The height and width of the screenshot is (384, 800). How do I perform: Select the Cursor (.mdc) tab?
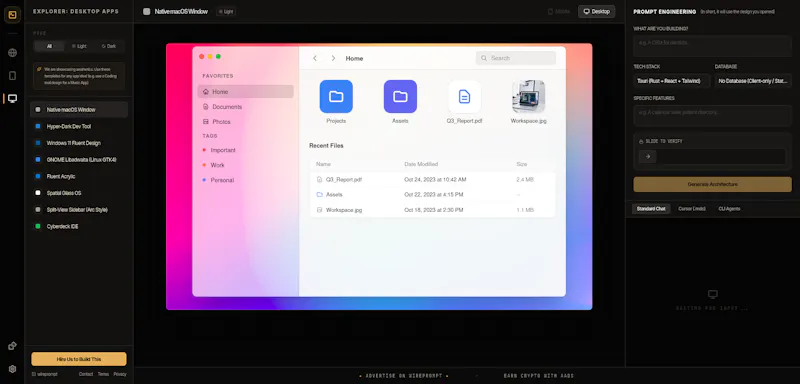[692, 209]
